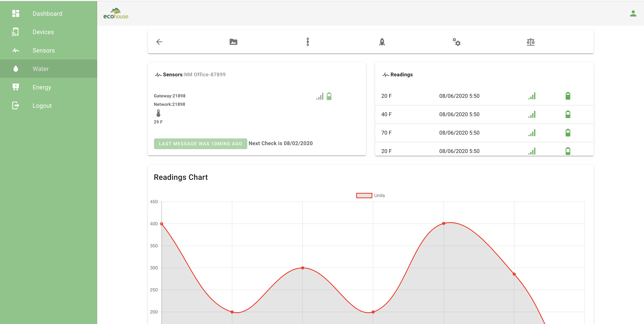644x324 pixels.
Task: Click the sensor card battery icon
Action: 329,96
